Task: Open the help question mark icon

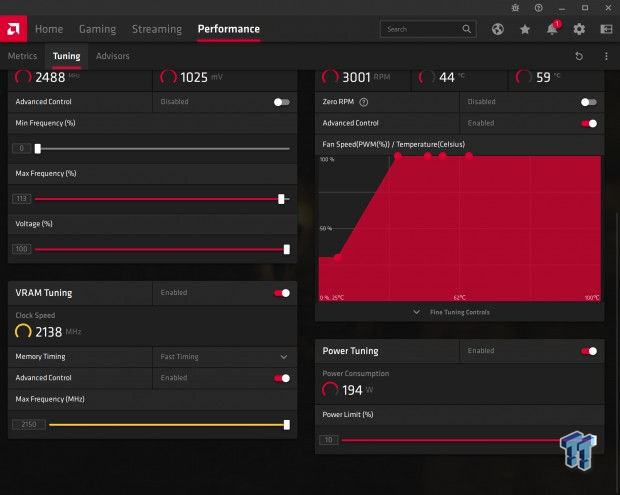Action: point(539,7)
